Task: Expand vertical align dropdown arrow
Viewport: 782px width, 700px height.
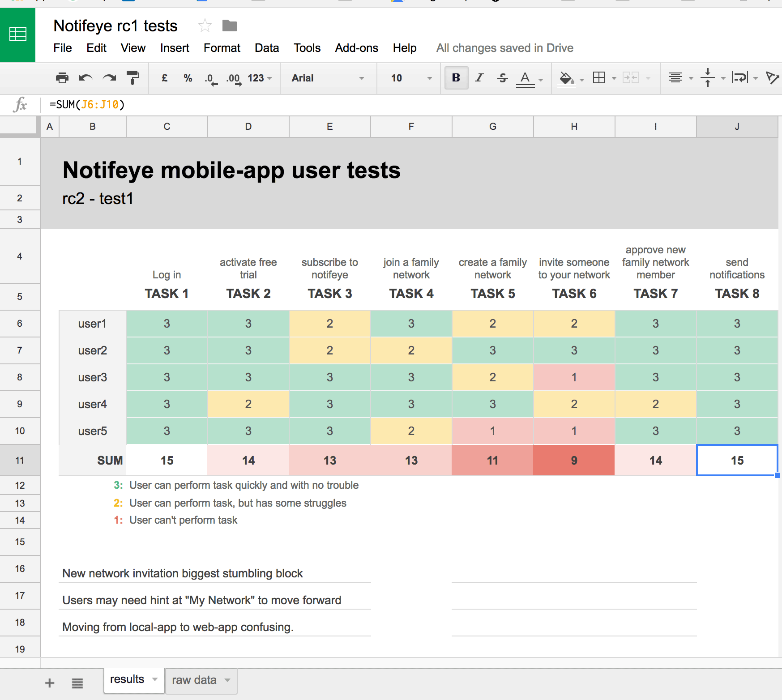Action: tap(723, 78)
